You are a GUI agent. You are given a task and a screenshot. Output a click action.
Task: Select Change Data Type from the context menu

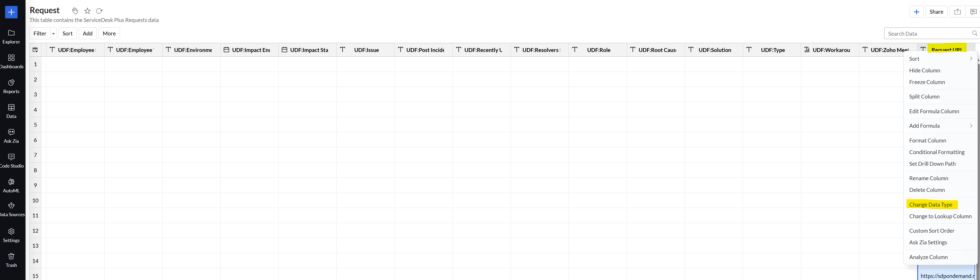(x=930, y=205)
